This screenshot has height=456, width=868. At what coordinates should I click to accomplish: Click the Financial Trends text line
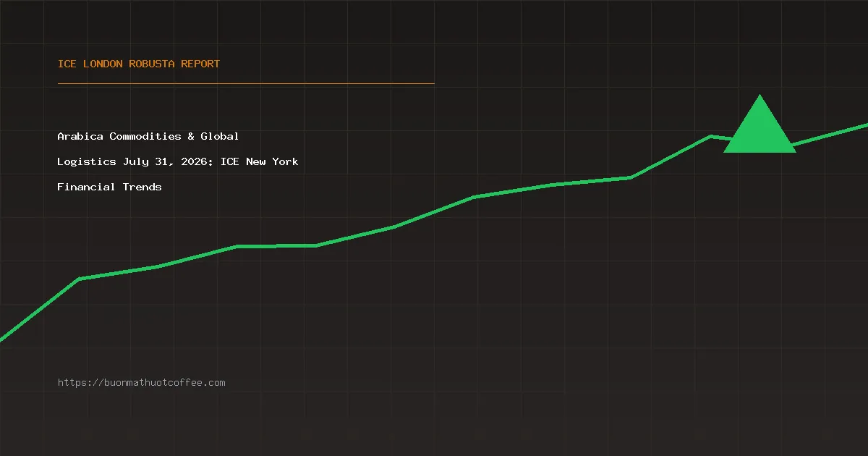(x=110, y=187)
